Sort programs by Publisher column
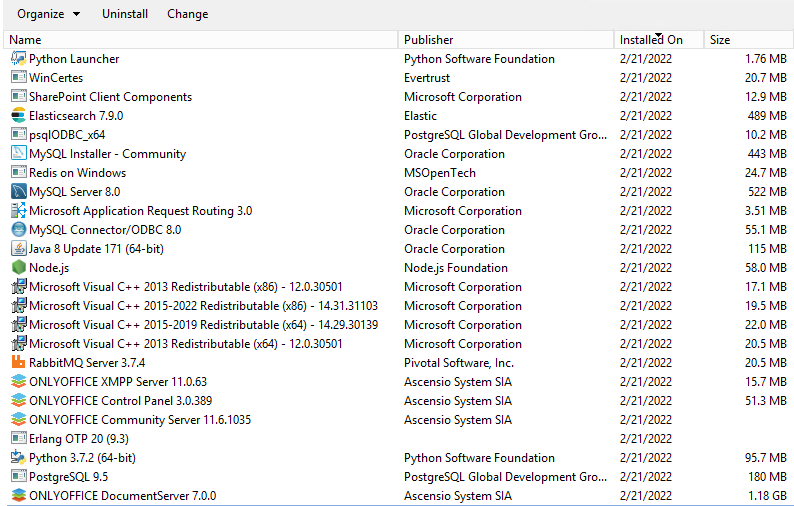Image resolution: width=794 pixels, height=506 pixels. click(506, 40)
